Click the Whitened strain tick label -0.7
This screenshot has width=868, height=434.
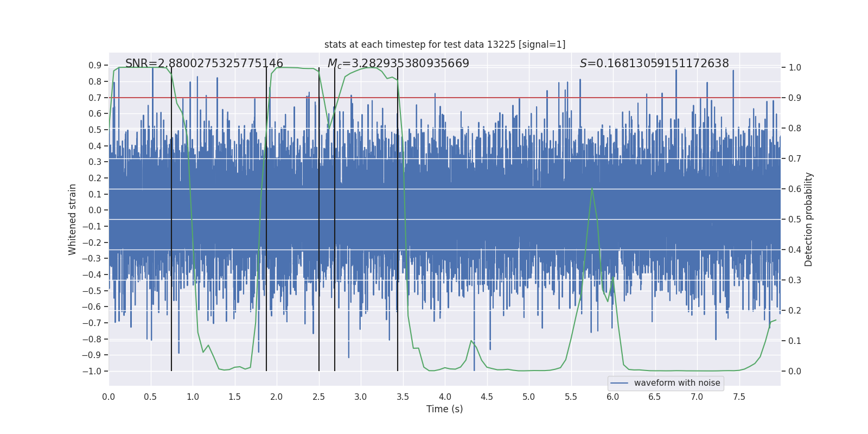tap(92, 323)
